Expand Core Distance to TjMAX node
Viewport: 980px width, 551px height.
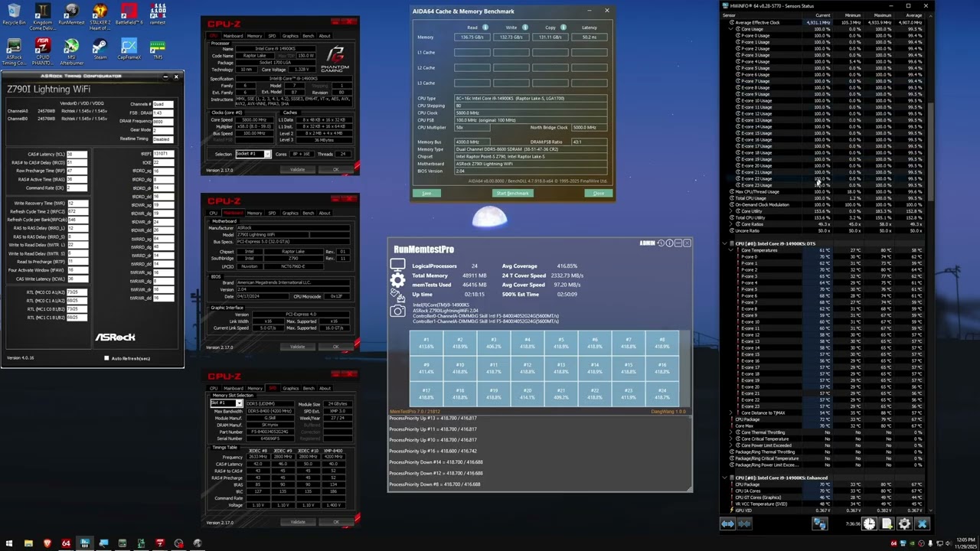730,412
